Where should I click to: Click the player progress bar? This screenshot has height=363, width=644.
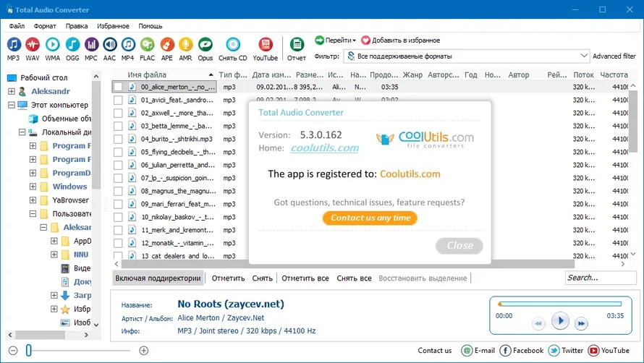pyautogui.click(x=560, y=304)
